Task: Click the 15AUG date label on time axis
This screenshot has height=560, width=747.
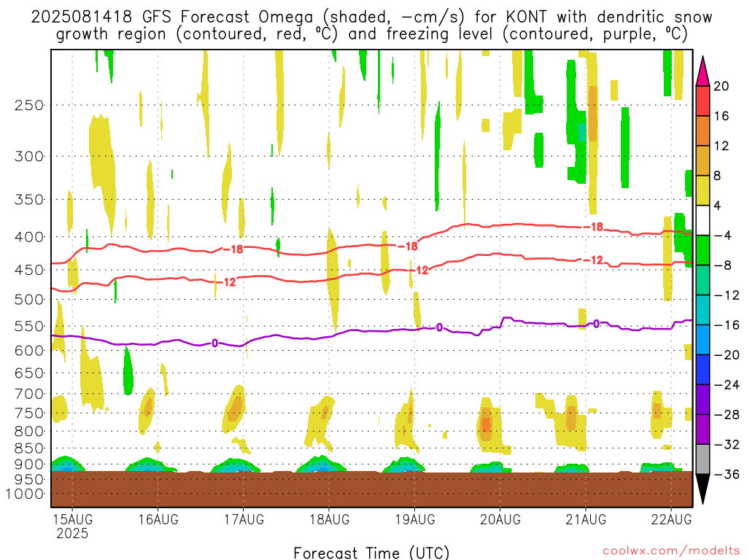Action: pyautogui.click(x=72, y=519)
